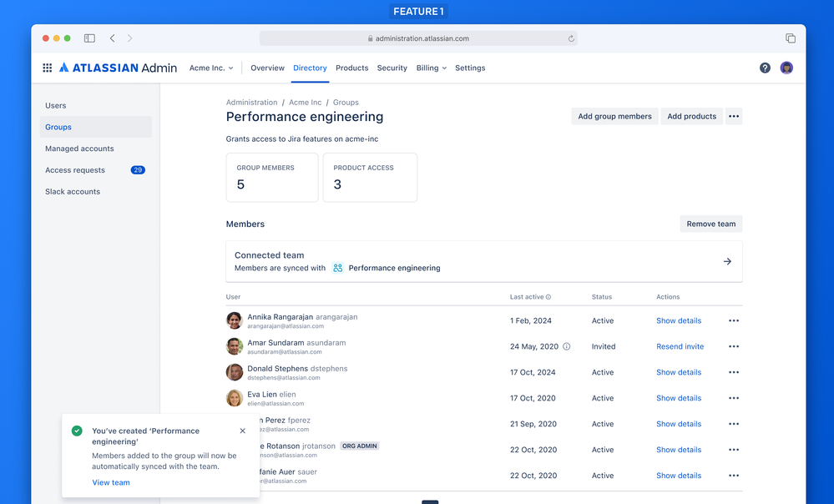Click the Group Members count card
This screenshot has height=504, width=834.
(272, 178)
